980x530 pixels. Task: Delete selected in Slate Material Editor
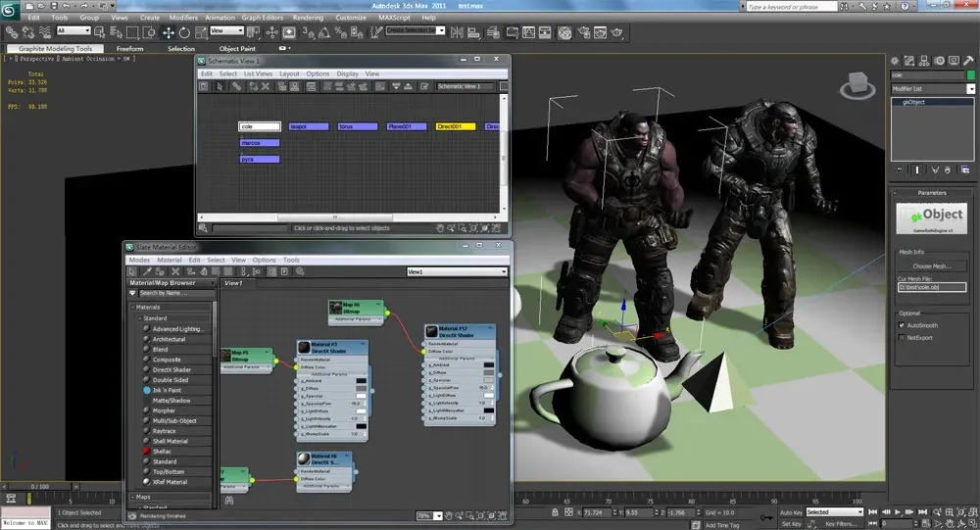(175, 271)
